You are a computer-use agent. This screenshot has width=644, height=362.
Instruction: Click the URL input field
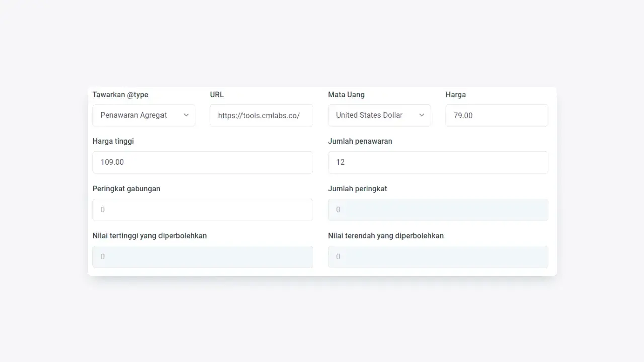pos(261,115)
